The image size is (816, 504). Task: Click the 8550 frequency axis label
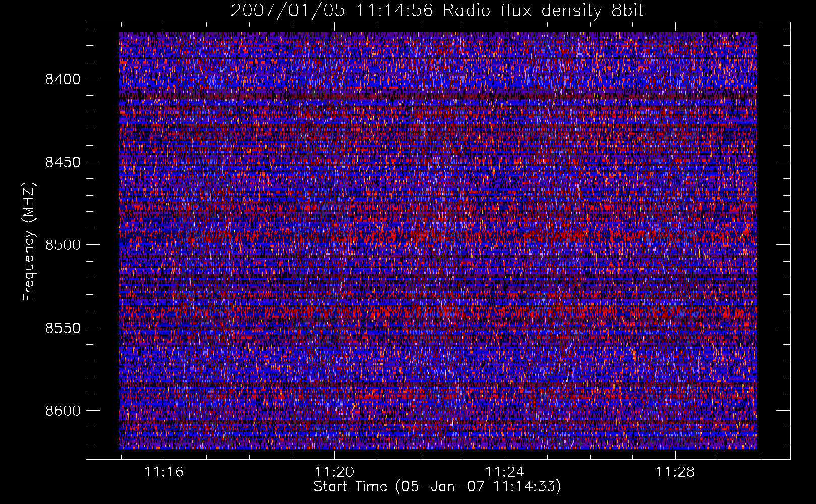click(63, 328)
